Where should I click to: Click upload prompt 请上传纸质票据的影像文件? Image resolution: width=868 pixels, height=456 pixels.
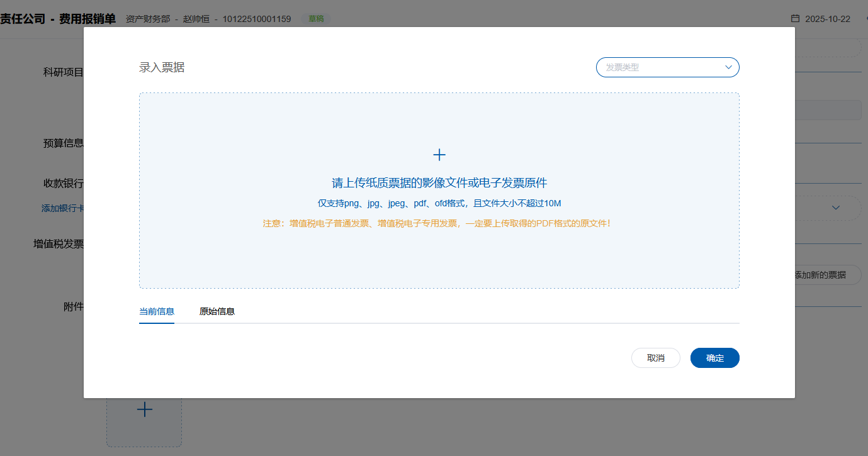pos(439,183)
